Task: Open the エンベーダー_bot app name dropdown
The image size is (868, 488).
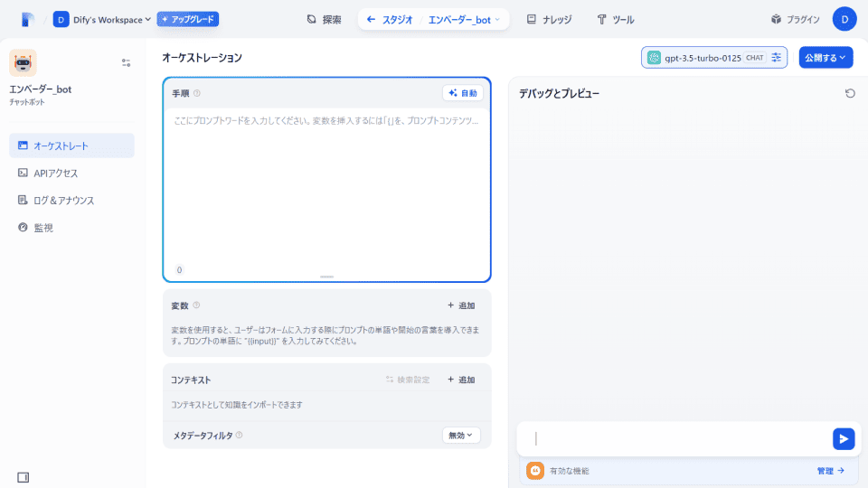Action: pyautogui.click(x=464, y=19)
